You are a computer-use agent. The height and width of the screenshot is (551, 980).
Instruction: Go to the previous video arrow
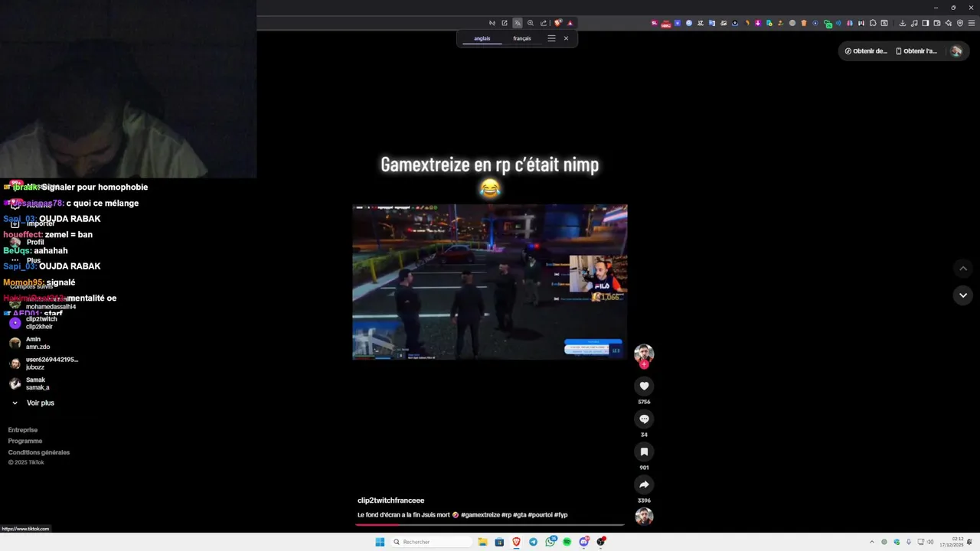click(963, 269)
